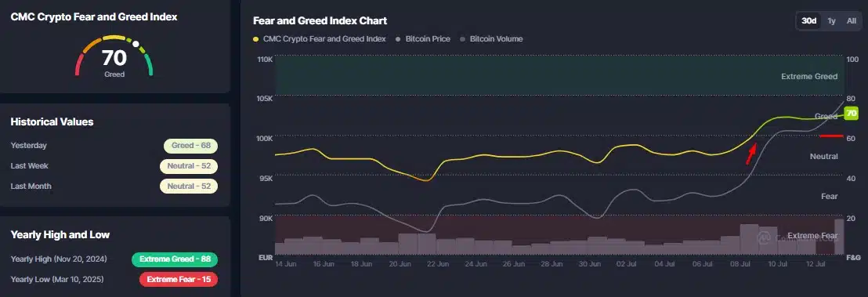868x297 pixels.
Task: Select the 30d time range tab
Action: coord(808,21)
